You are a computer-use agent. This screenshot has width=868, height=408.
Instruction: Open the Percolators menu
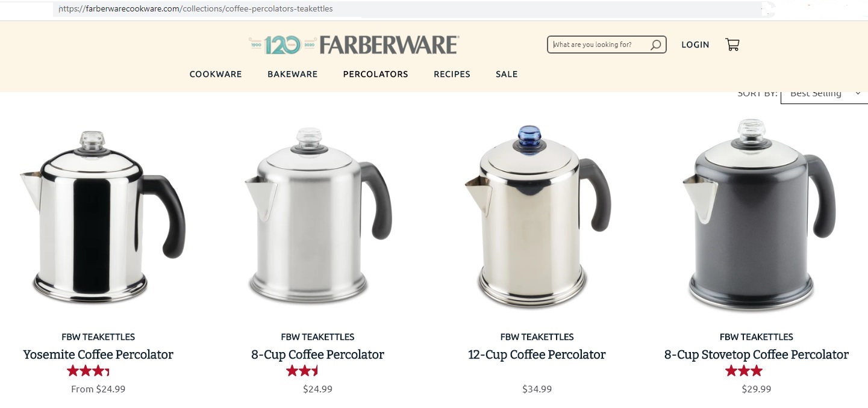(x=375, y=74)
